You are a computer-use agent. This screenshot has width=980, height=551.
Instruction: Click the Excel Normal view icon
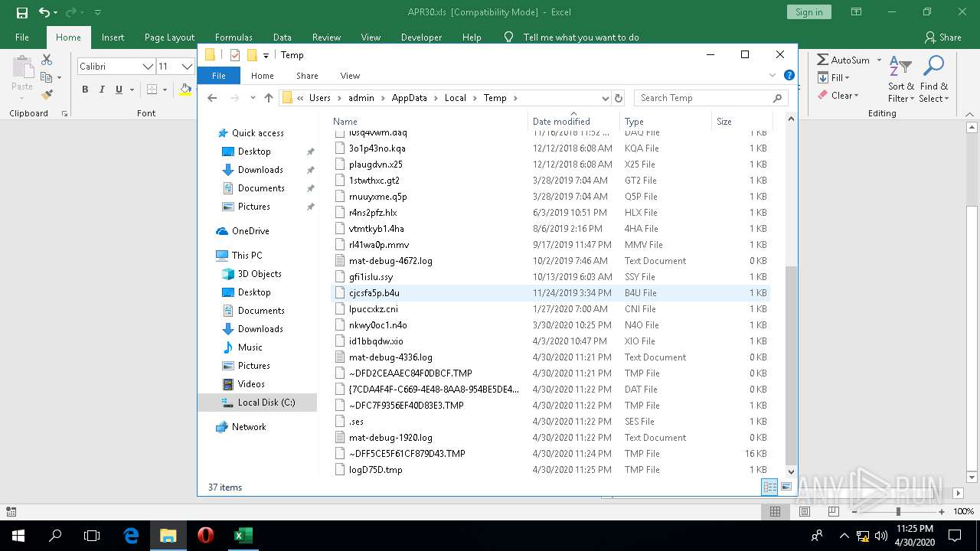coord(775,511)
